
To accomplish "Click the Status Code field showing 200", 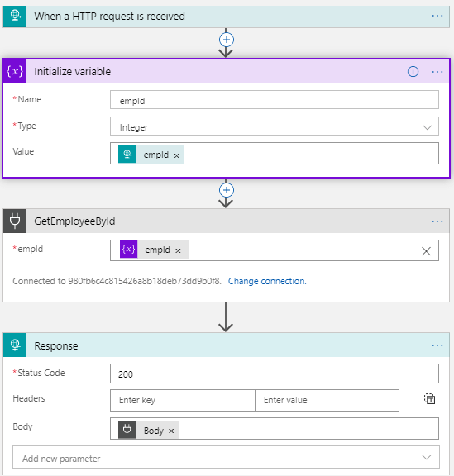I will 275,374.
